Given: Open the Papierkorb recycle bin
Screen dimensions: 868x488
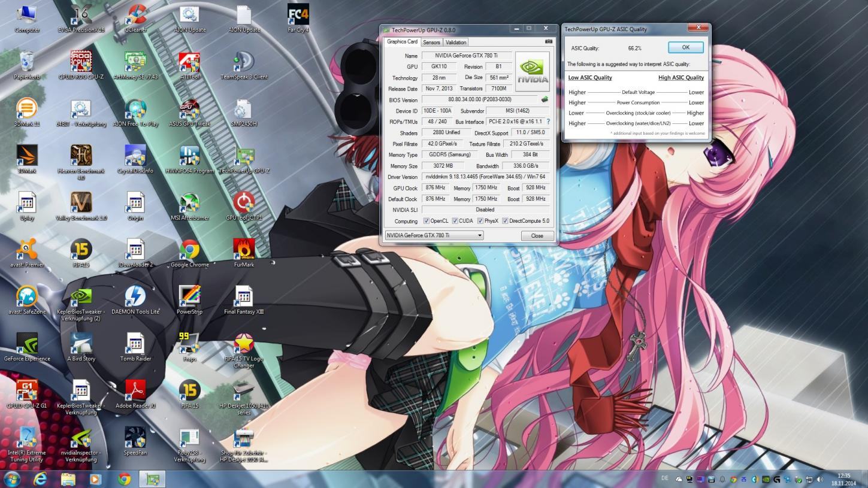Looking at the screenshot, I should click(27, 65).
